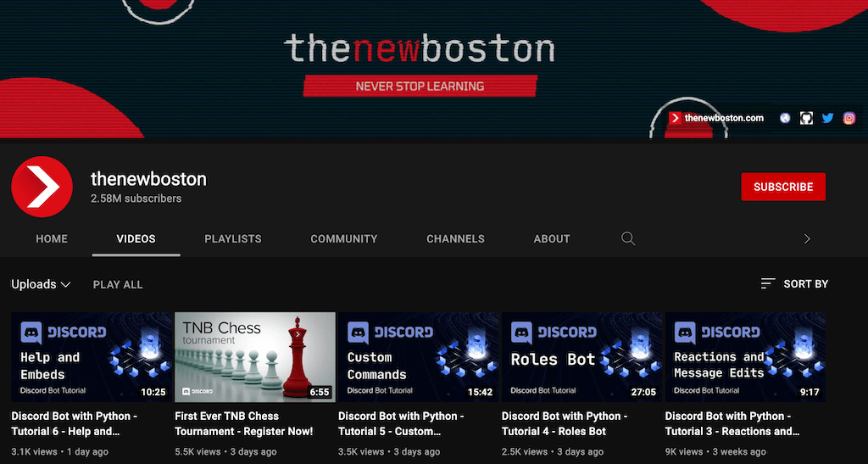Select the Videos tab
The height and width of the screenshot is (464, 868).
pos(136,238)
